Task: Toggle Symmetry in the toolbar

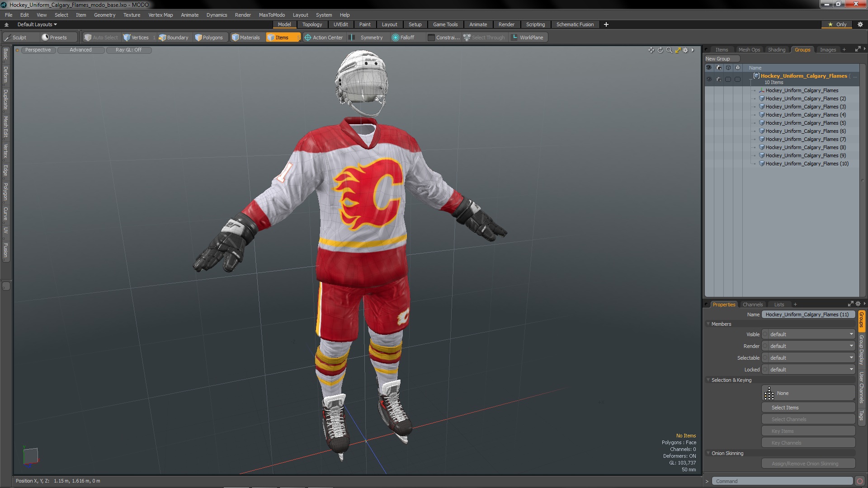Action: click(x=367, y=38)
